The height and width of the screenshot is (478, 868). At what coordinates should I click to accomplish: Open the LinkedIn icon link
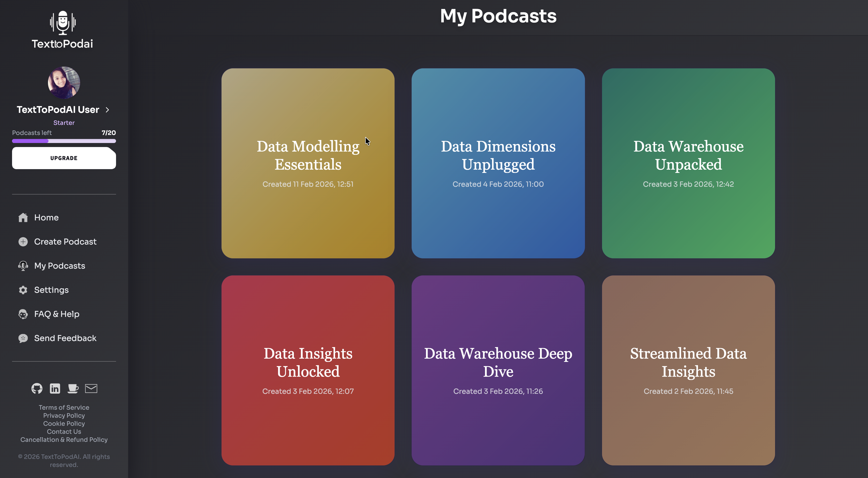[x=55, y=388]
